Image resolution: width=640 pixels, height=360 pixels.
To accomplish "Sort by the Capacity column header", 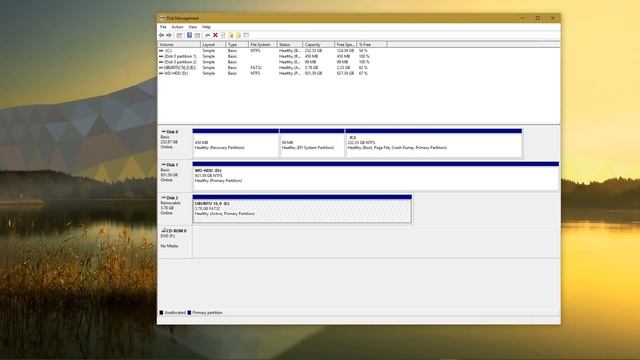I will pyautogui.click(x=318, y=44).
